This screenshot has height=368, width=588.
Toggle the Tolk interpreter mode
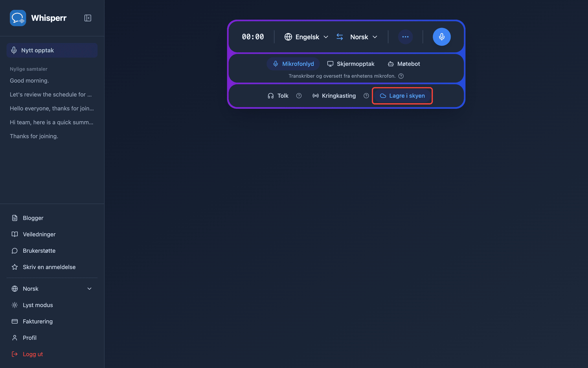pos(278,96)
